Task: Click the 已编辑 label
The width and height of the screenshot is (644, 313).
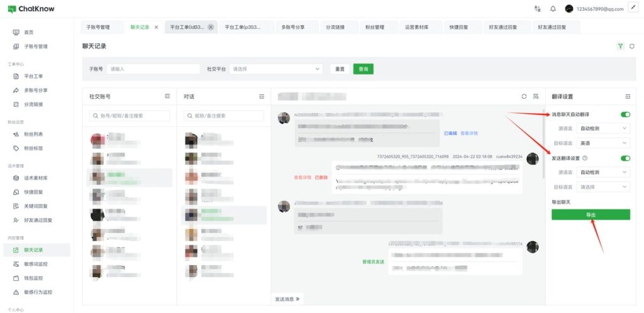Action: [450, 133]
